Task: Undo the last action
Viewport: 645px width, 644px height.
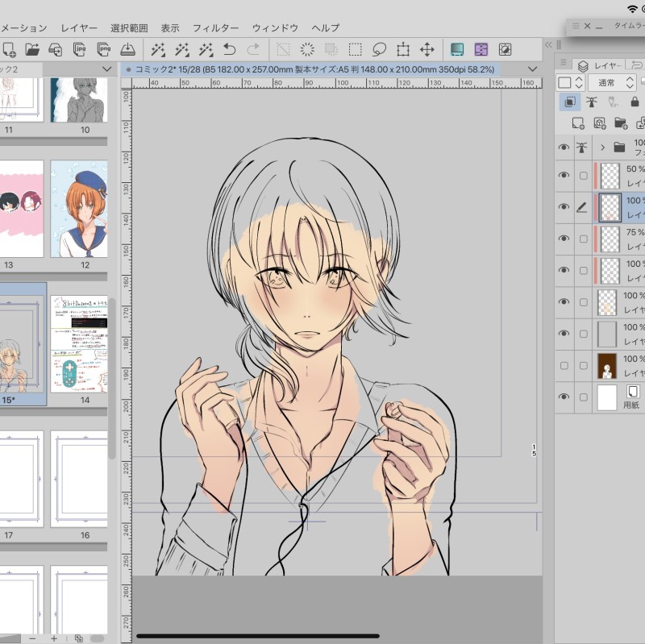Action: click(230, 50)
